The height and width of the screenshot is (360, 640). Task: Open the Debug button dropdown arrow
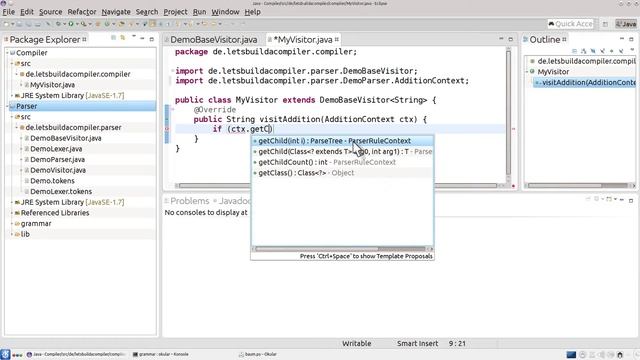coord(64,24)
